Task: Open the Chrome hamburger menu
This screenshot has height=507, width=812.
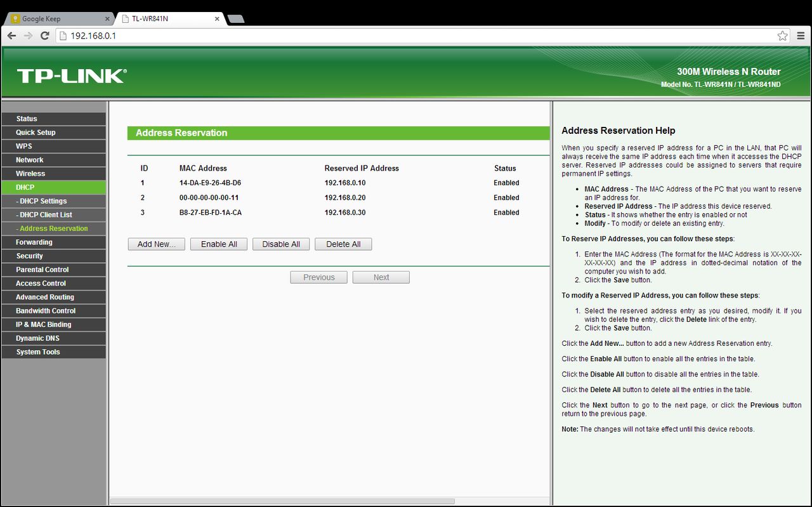Action: click(801, 36)
